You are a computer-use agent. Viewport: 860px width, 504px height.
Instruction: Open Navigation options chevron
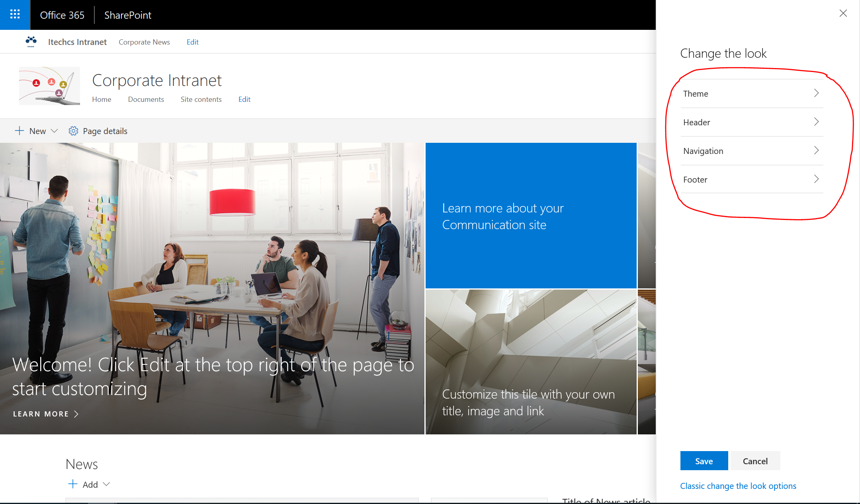coord(816,151)
